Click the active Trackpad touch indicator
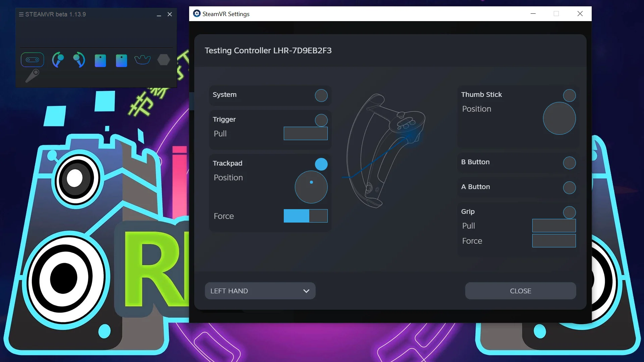 (x=321, y=164)
